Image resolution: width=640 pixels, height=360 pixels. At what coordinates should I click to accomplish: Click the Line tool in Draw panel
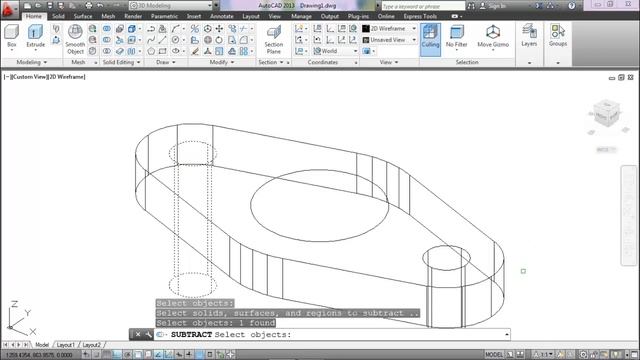[162, 40]
